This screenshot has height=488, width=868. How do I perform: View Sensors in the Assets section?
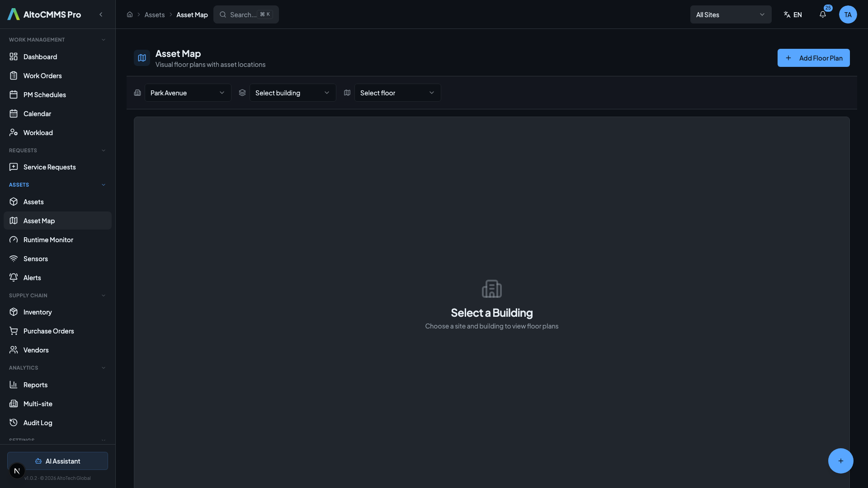pyautogui.click(x=36, y=258)
